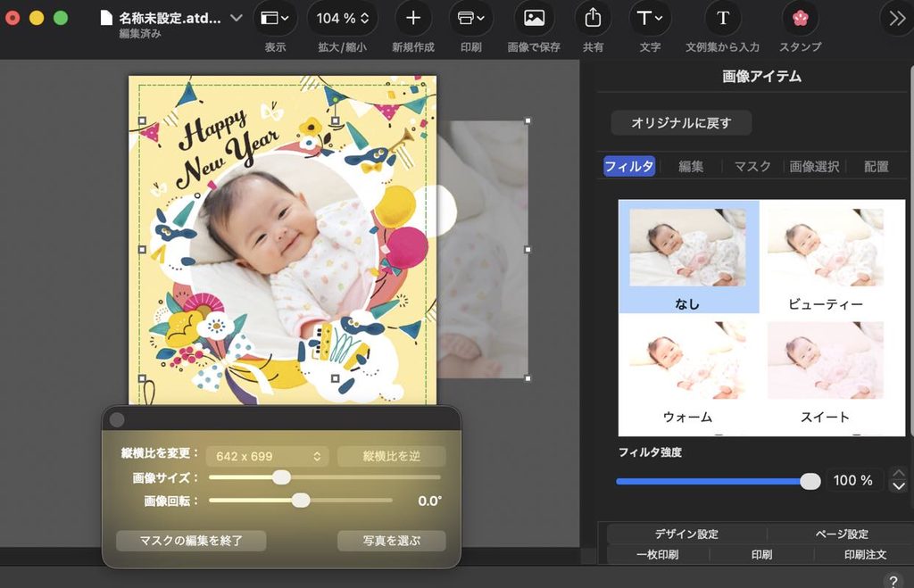The height and width of the screenshot is (588, 914).
Task: Open the 印刷 printer icon menu
Action: pos(471,18)
